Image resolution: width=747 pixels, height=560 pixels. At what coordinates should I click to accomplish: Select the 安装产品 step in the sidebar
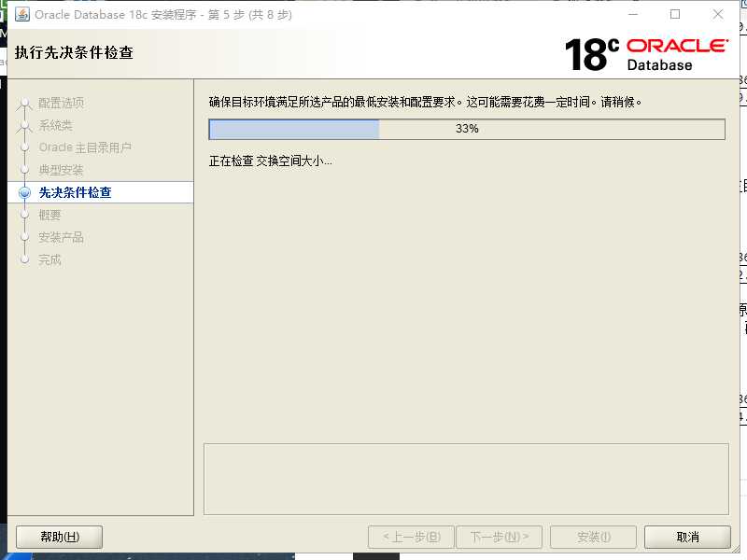pos(61,237)
